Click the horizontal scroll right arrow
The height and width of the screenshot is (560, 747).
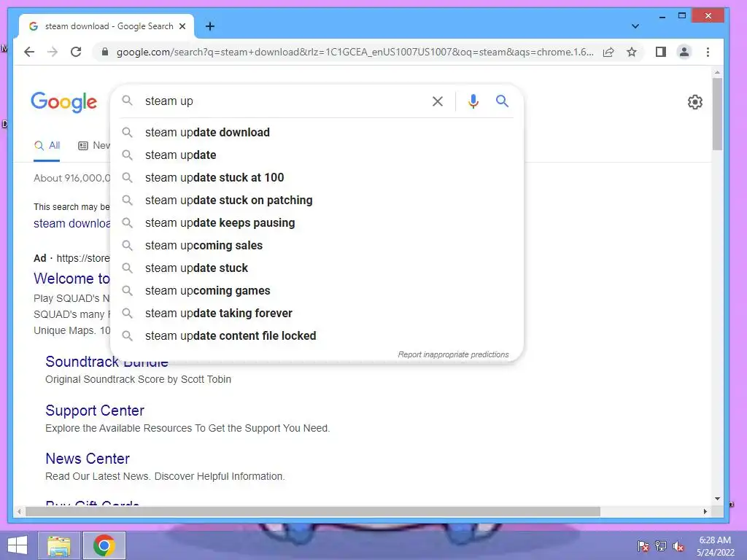pyautogui.click(x=705, y=511)
